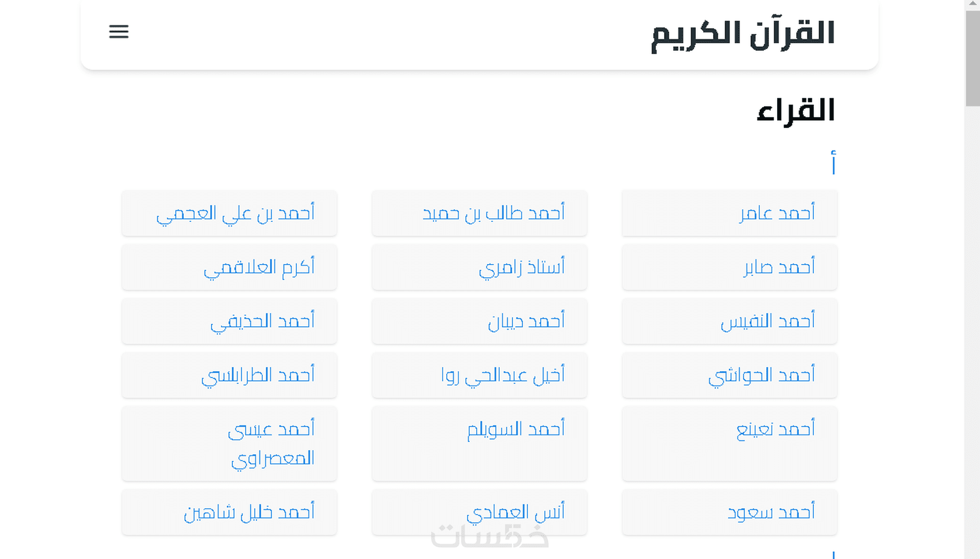Open the hamburger menu icon
Image resolution: width=980 pixels, height=559 pixels.
[119, 32]
